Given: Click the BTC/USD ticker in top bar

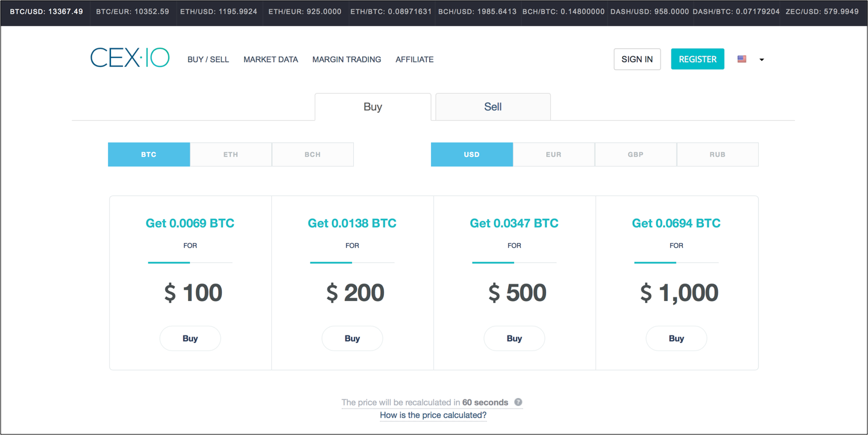Looking at the screenshot, I should [46, 11].
